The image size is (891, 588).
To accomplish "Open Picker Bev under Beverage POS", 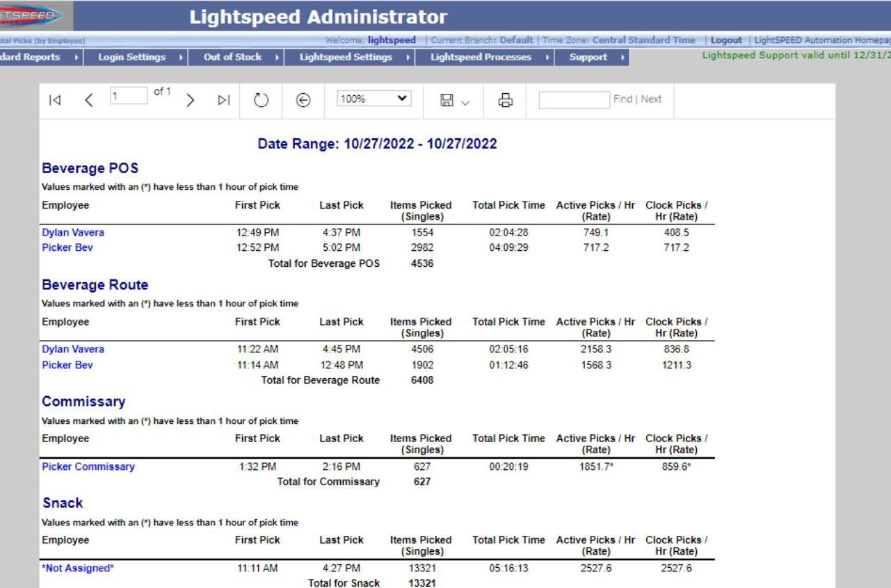I will tap(67, 247).
